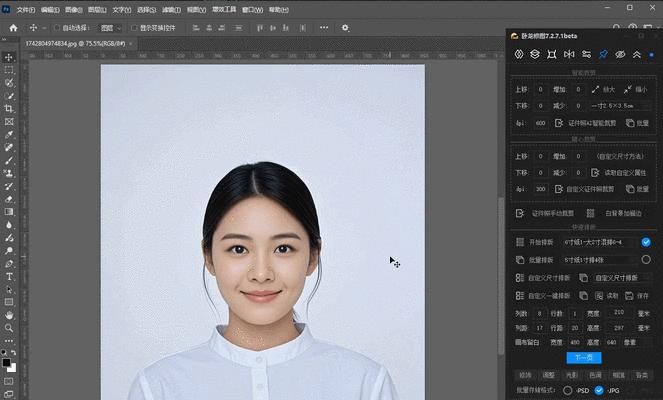Click the 放大 enlarge arrows icon
This screenshot has width=663, height=400.
(x=595, y=89)
